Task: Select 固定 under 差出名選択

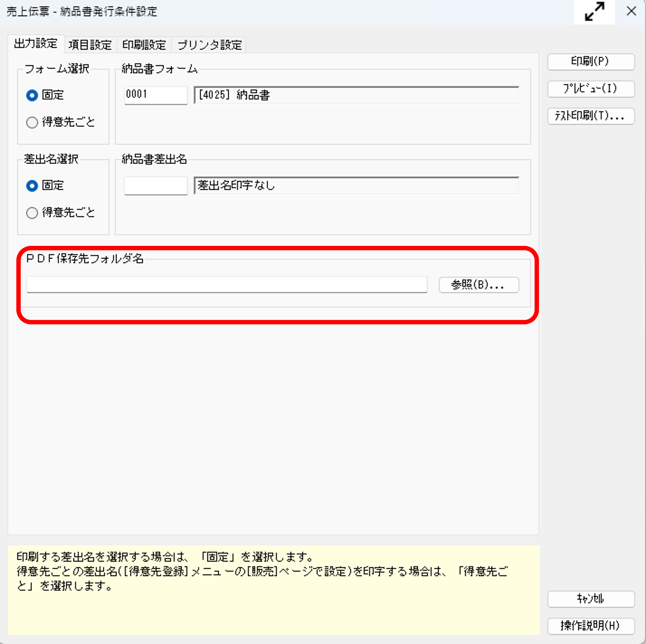Action: tap(45, 185)
